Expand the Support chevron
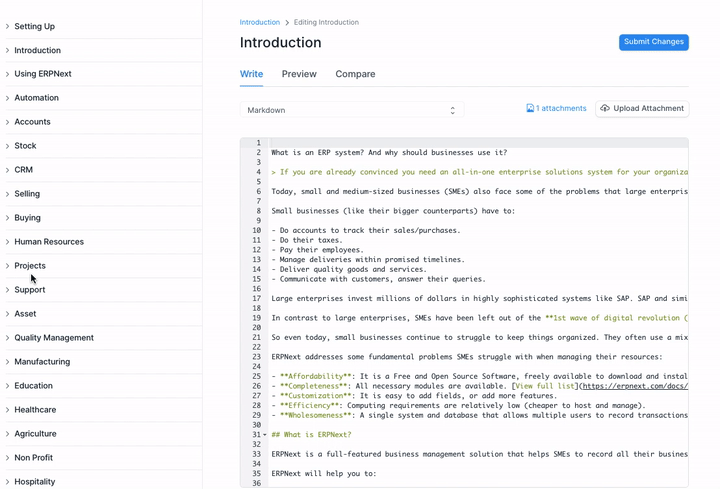Viewport: 720px width, 489px height. pos(7,290)
